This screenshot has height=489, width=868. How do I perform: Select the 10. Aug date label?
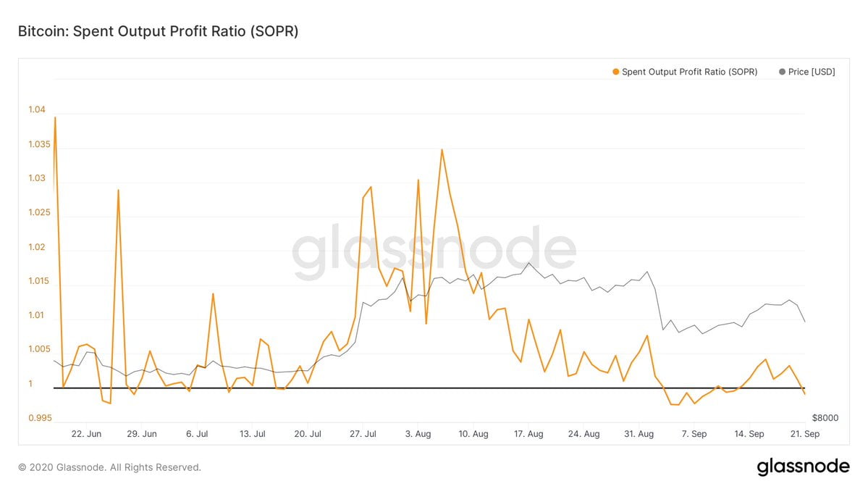click(x=473, y=434)
